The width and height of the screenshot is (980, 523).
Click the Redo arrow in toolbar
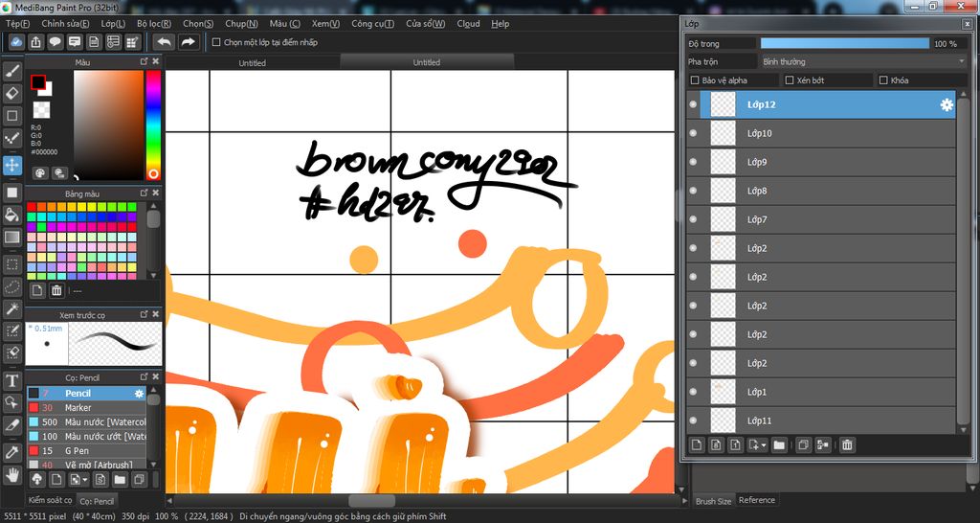pos(188,42)
